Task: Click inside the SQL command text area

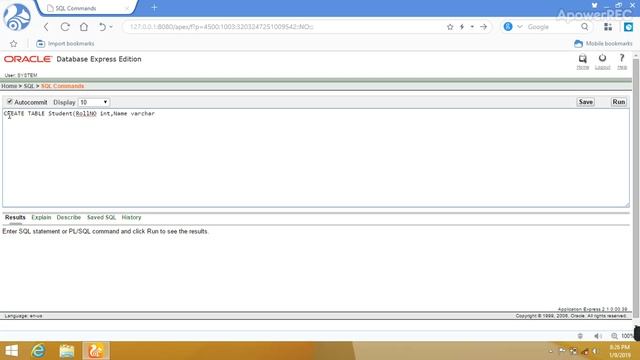Action: point(316,158)
